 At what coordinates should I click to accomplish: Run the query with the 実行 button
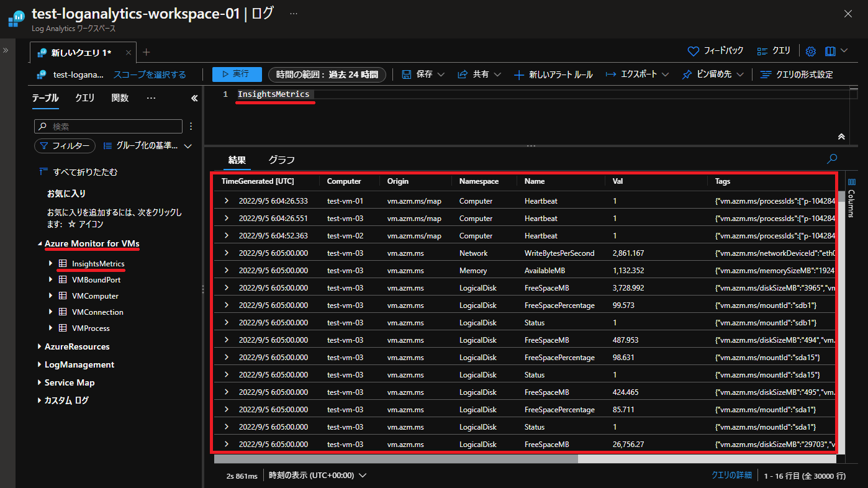237,75
